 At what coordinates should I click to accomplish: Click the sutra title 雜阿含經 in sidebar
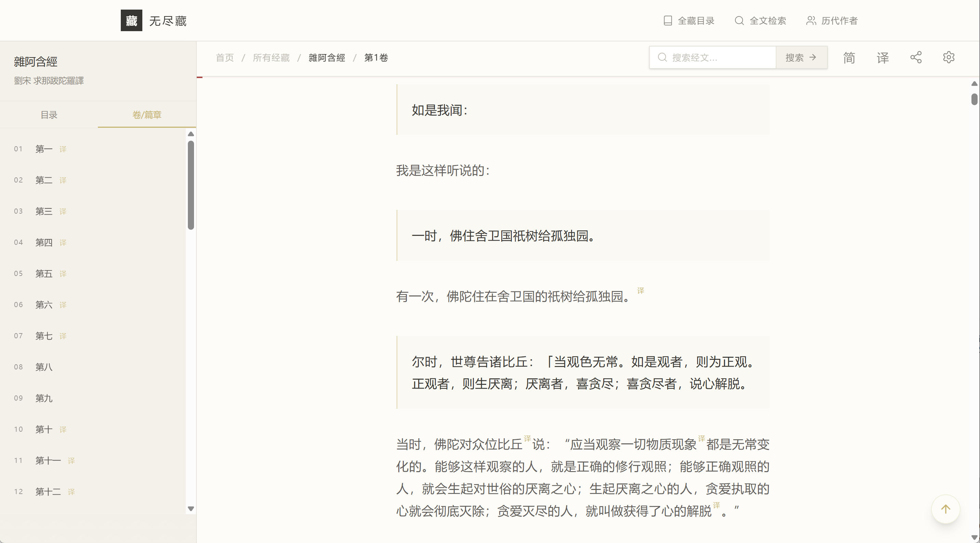click(35, 62)
